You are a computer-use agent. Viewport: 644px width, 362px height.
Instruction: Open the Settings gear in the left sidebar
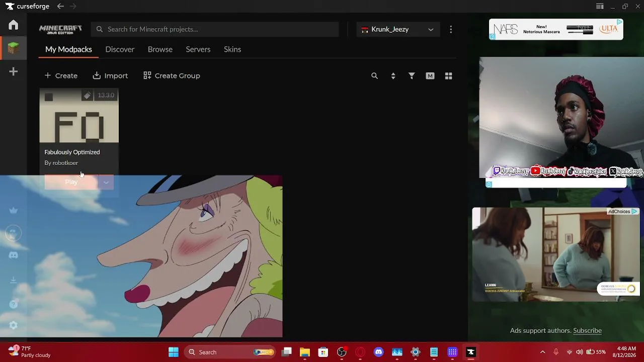tap(14, 325)
